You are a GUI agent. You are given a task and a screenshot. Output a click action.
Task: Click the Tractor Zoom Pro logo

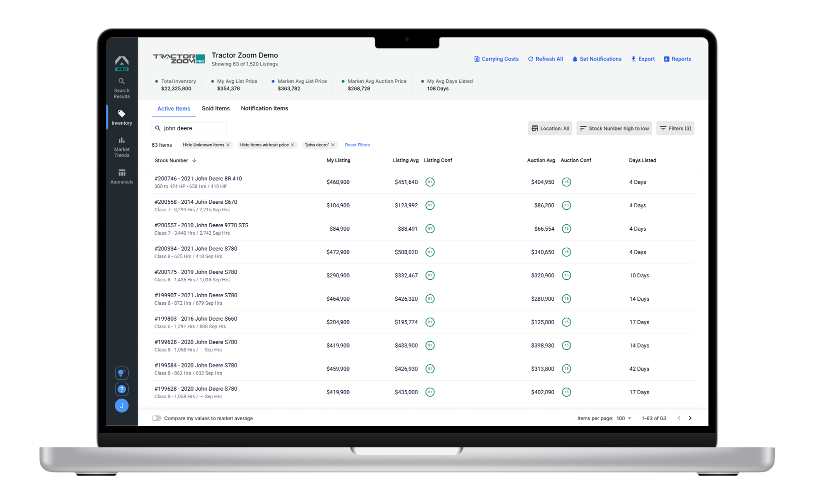[x=179, y=59]
